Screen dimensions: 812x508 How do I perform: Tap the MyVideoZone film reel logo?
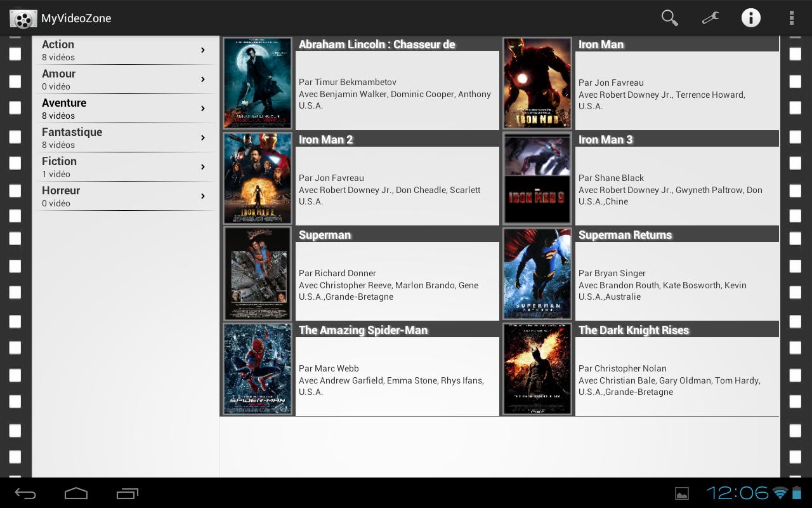pyautogui.click(x=23, y=18)
